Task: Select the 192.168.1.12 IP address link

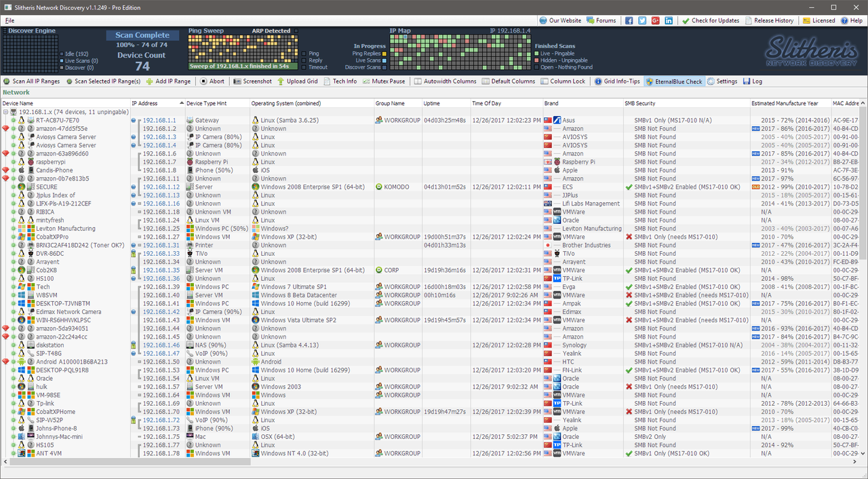Action: (161, 187)
